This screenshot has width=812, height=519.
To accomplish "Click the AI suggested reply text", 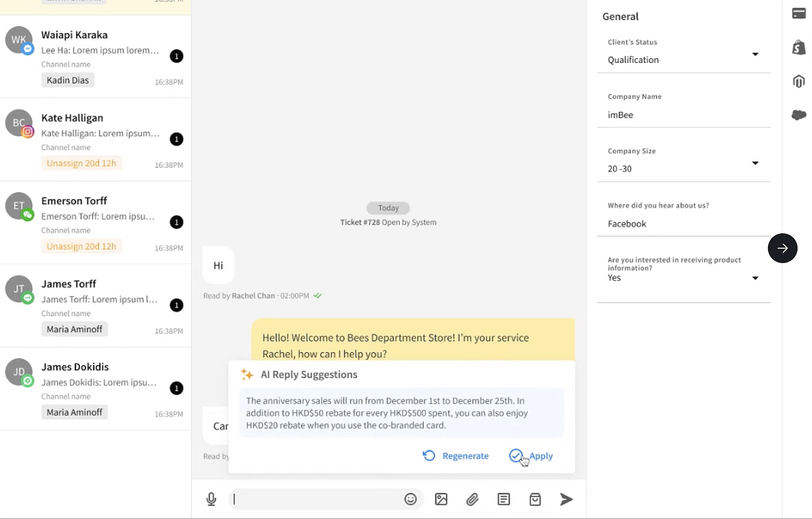I will pyautogui.click(x=402, y=413).
